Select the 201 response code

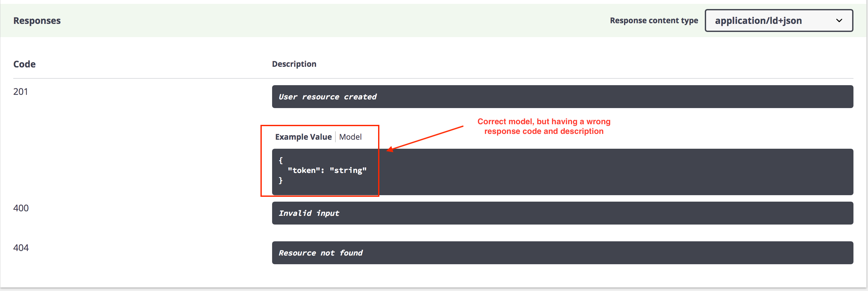point(20,92)
